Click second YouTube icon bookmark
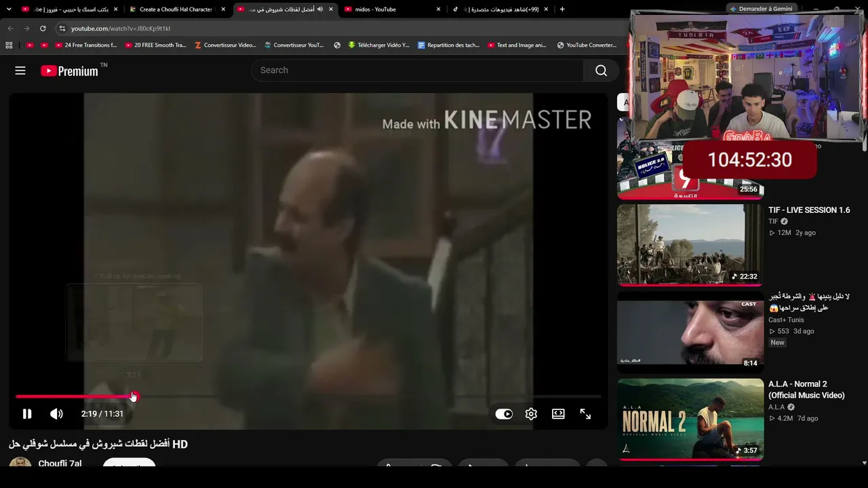The image size is (868, 488). tap(45, 45)
